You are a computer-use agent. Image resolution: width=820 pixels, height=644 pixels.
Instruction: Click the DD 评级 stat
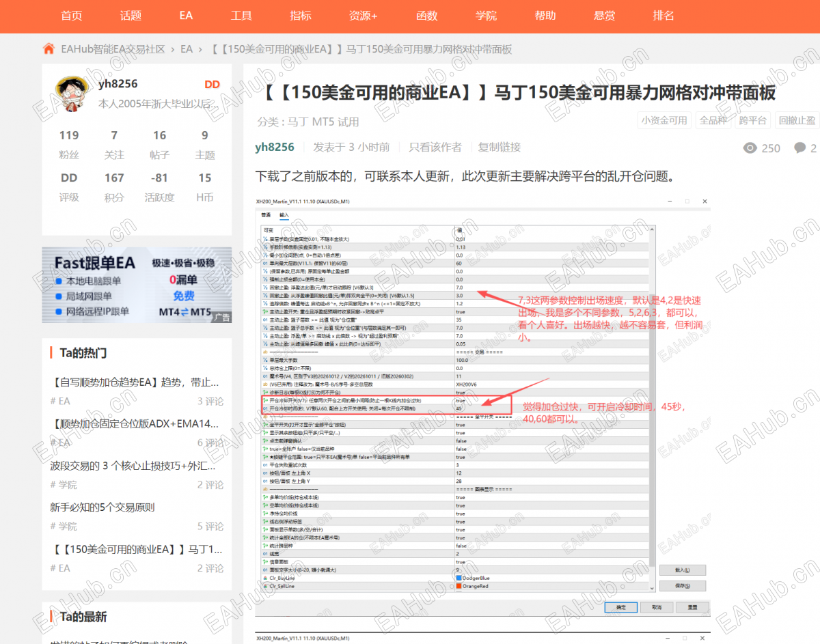[x=69, y=187]
